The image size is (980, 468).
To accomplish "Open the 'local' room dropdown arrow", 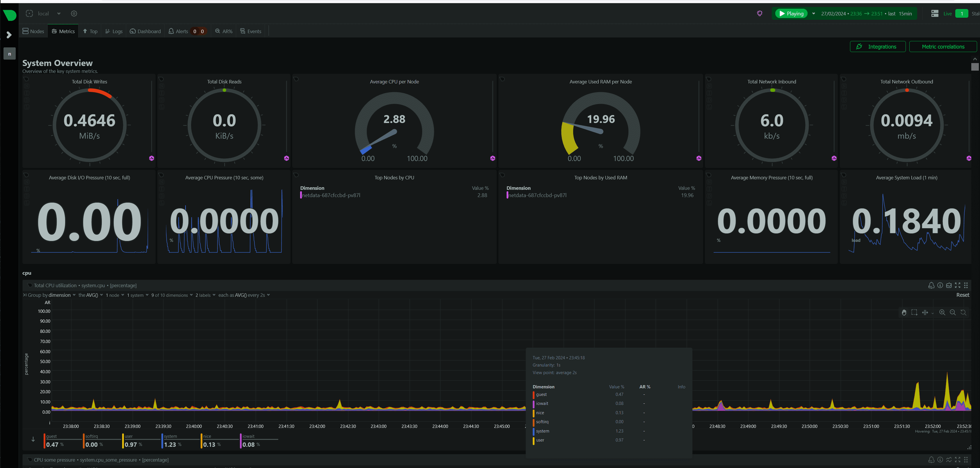I will (x=59, y=14).
